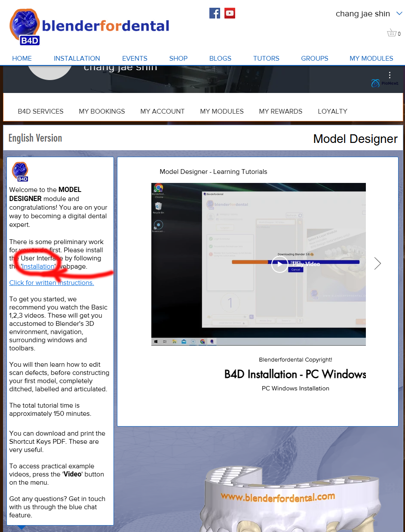Open SHOP in main navigation
Image resolution: width=405 pixels, height=532 pixels.
178,59
